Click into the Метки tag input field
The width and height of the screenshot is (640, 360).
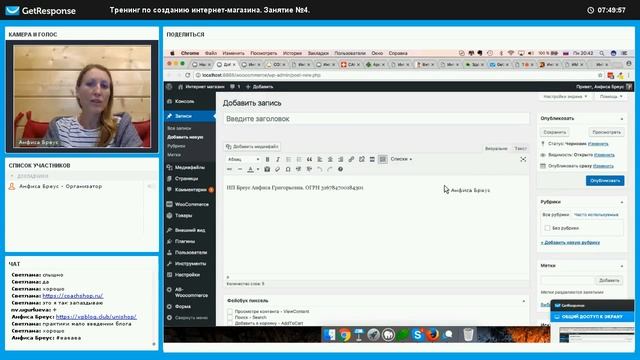tap(567, 280)
